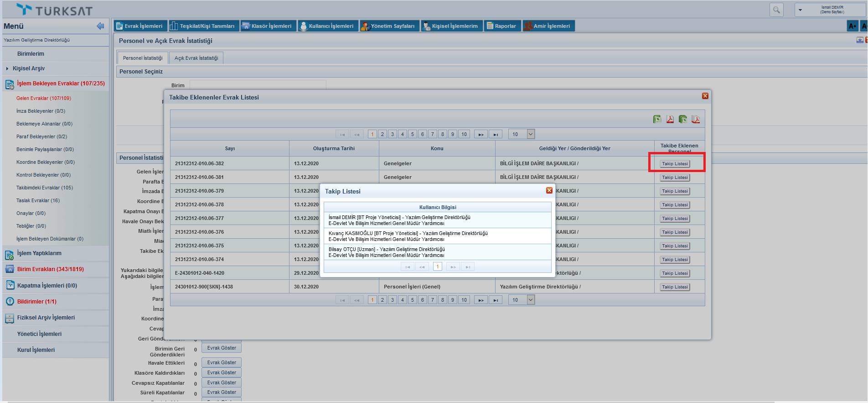
Task: Collapse the Menü sidebar with arrow icon
Action: coord(100,26)
